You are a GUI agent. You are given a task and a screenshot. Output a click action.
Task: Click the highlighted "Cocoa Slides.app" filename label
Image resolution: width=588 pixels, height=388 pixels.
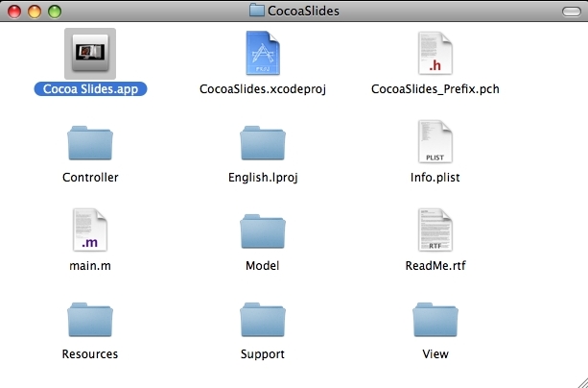pos(89,89)
